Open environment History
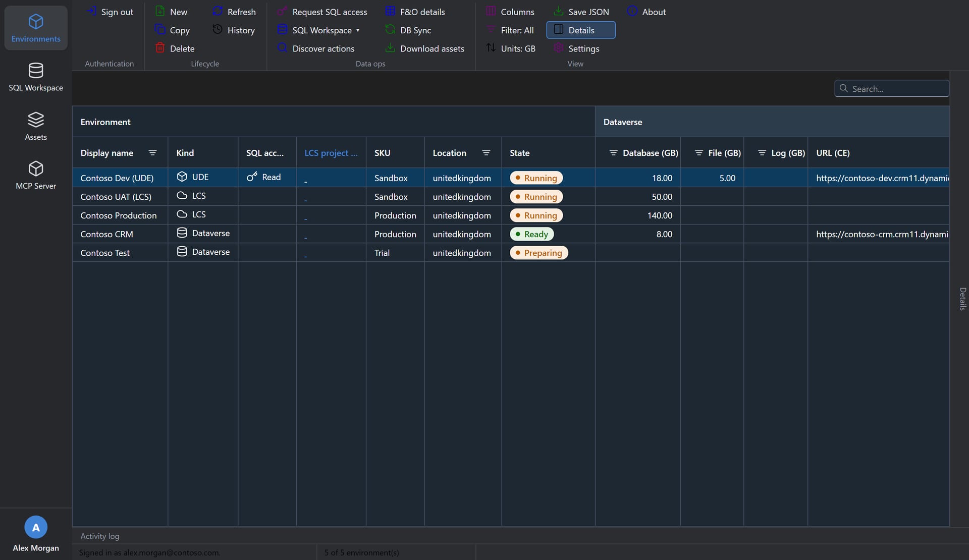This screenshot has height=560, width=969. click(234, 30)
